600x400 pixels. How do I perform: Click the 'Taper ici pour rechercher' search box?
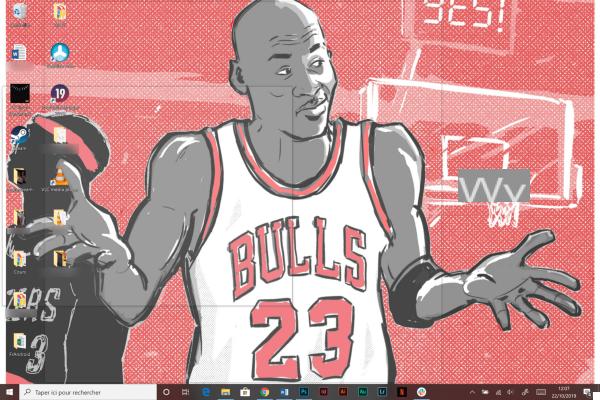click(x=88, y=392)
